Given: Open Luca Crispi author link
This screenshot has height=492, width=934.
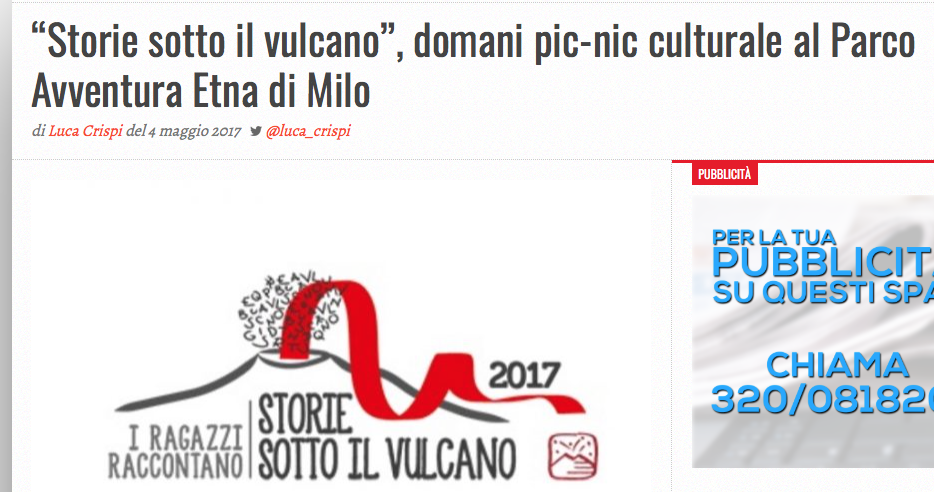Looking at the screenshot, I should (85, 130).
